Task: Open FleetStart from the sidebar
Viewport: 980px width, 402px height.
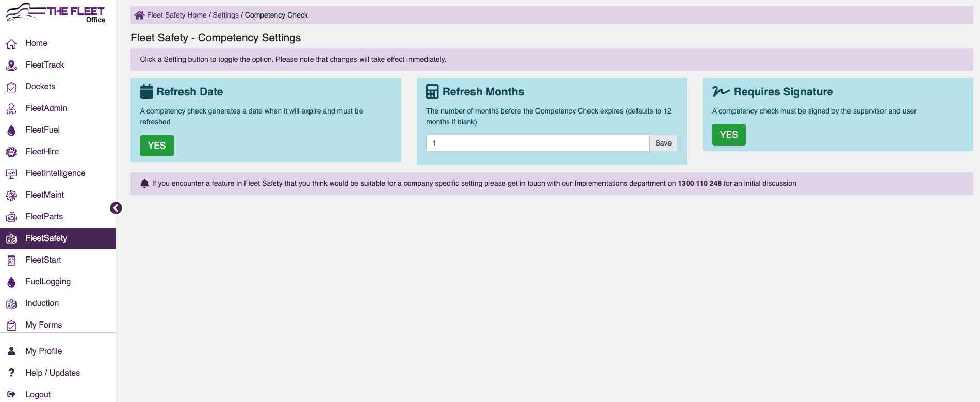Action: tap(58, 260)
